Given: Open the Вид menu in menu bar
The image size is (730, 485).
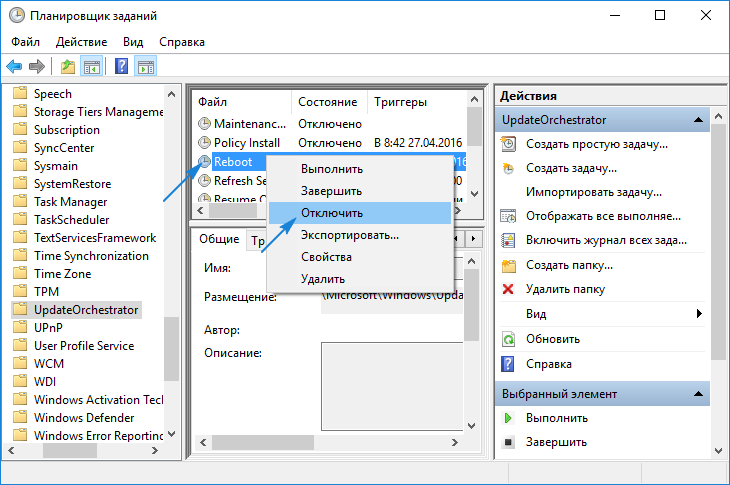Looking at the screenshot, I should (x=133, y=42).
